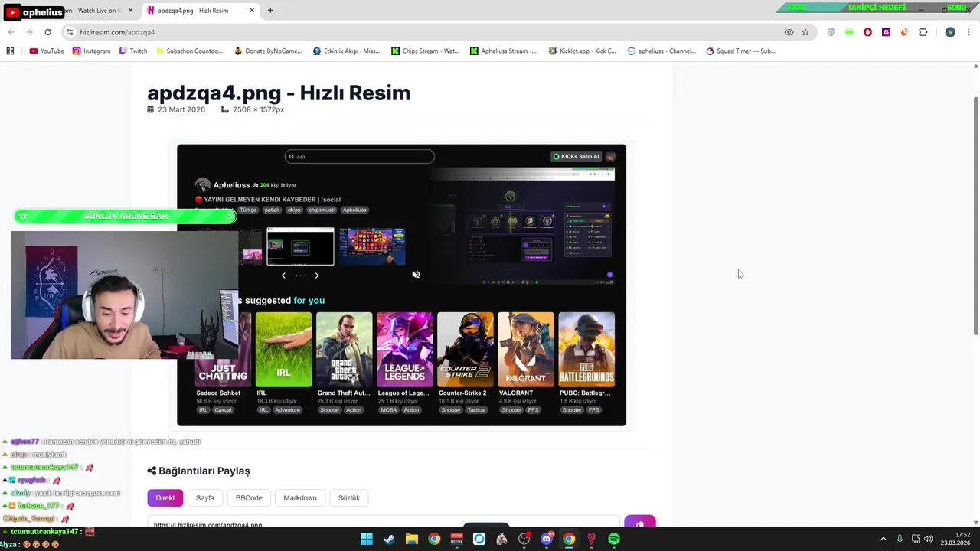Viewport: 980px width, 551px height.
Task: View site information icon in address bar
Action: tap(70, 32)
